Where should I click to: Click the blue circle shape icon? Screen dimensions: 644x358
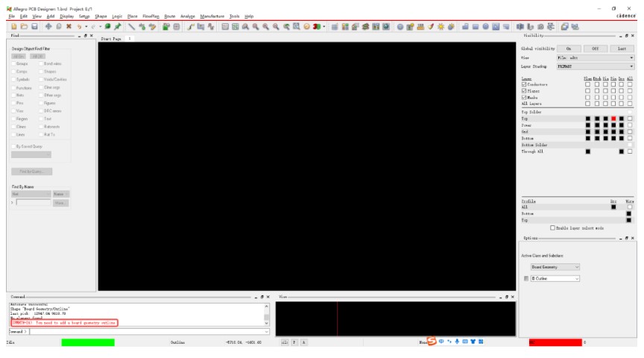(485, 27)
